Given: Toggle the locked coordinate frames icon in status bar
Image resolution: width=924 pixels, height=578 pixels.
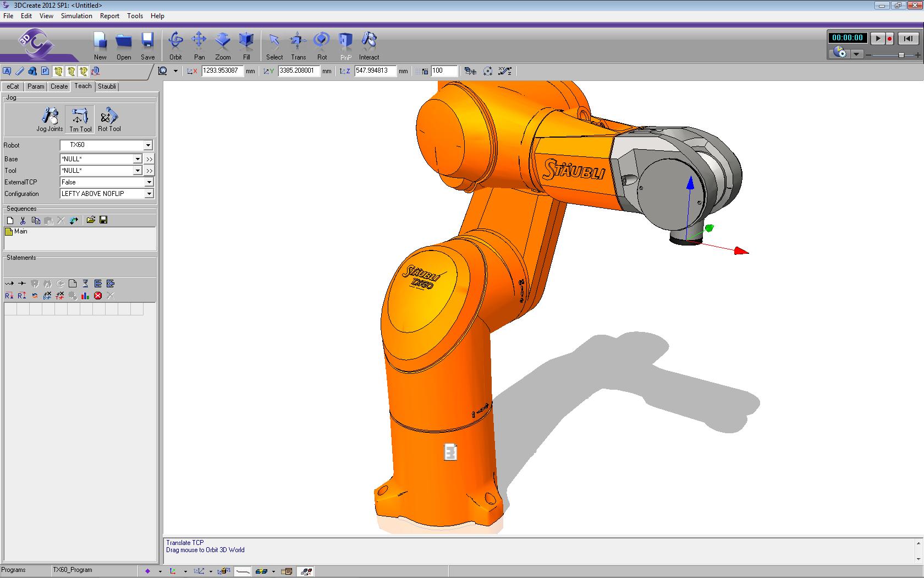Looking at the screenshot, I should [x=224, y=571].
